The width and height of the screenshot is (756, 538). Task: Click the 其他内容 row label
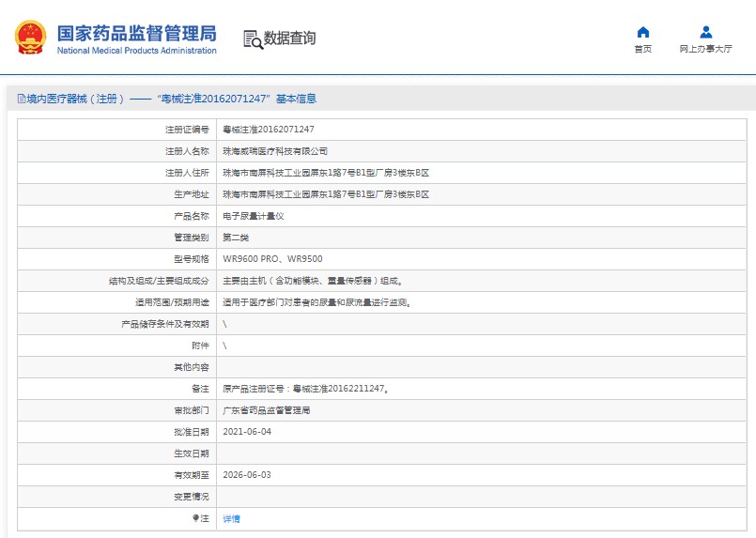tap(192, 367)
